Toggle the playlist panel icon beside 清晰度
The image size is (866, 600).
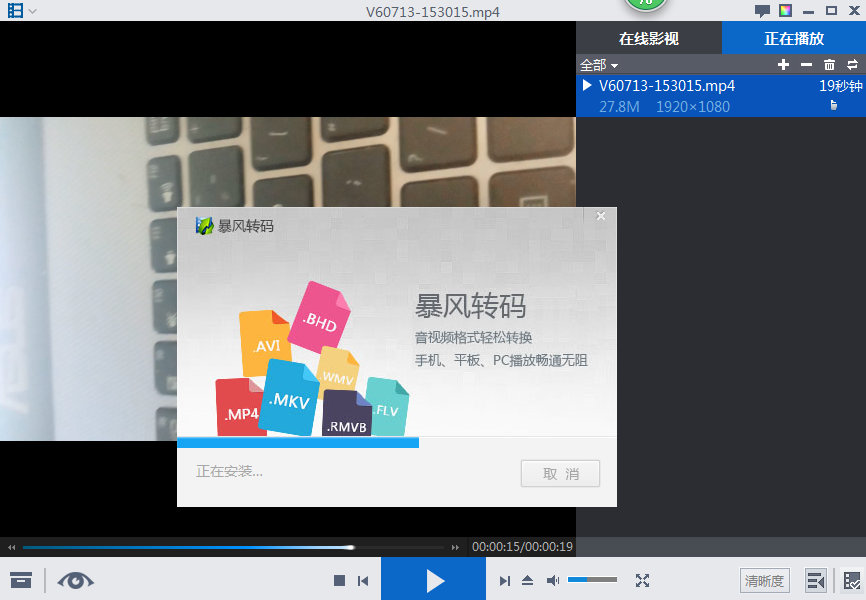816,581
